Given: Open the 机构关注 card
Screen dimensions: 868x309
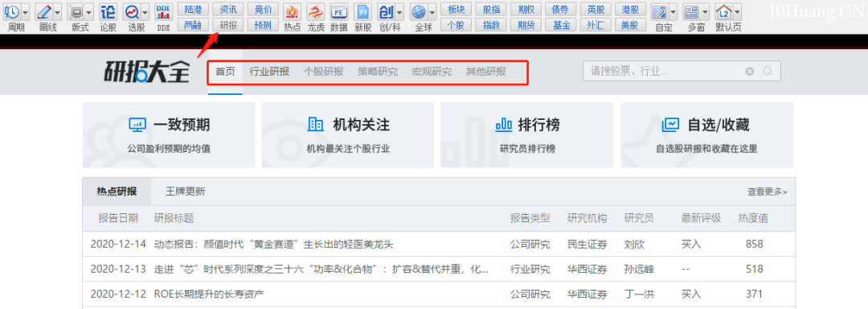Looking at the screenshot, I should click(x=348, y=134).
